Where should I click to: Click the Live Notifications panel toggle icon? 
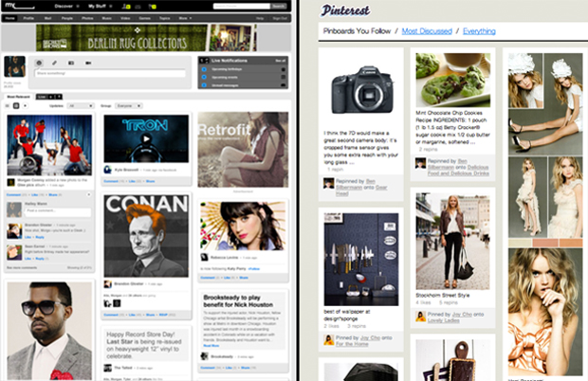click(x=204, y=61)
